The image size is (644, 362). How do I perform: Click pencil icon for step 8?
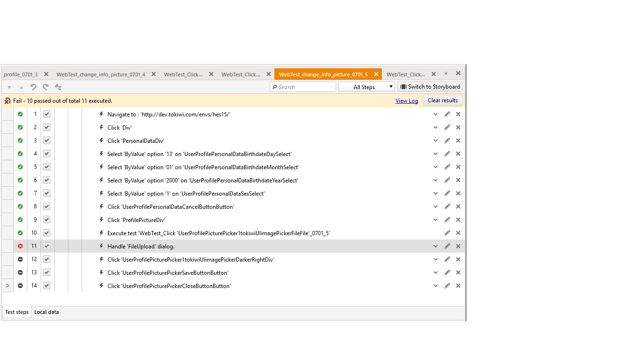[x=447, y=206]
